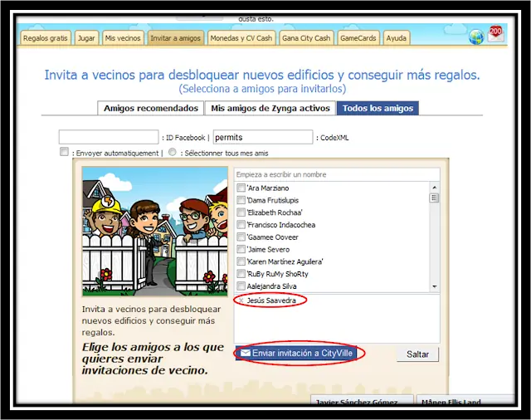Focus the ID Facebook input field

pos(109,137)
